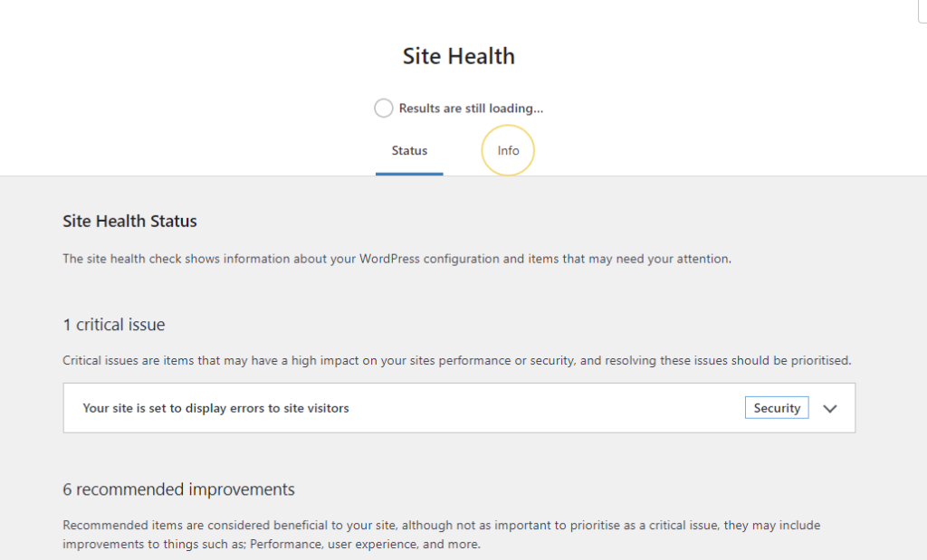Click the downward chevron on the Security issue

point(830,409)
